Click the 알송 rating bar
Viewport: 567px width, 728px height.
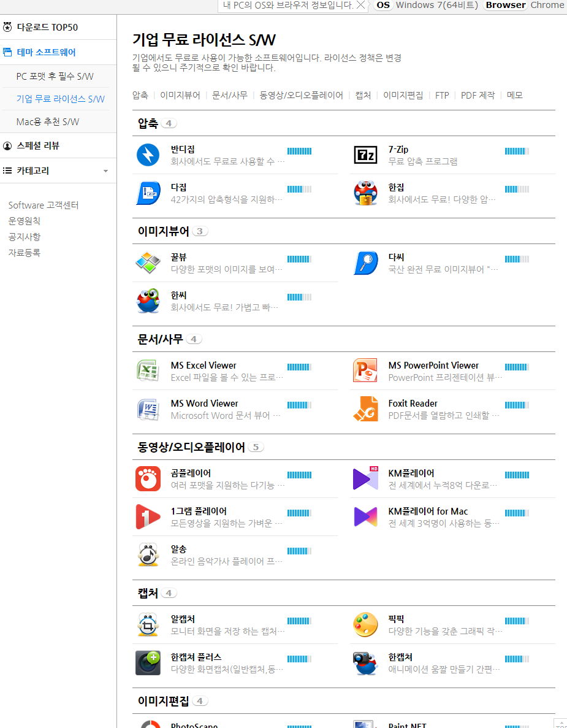(299, 551)
